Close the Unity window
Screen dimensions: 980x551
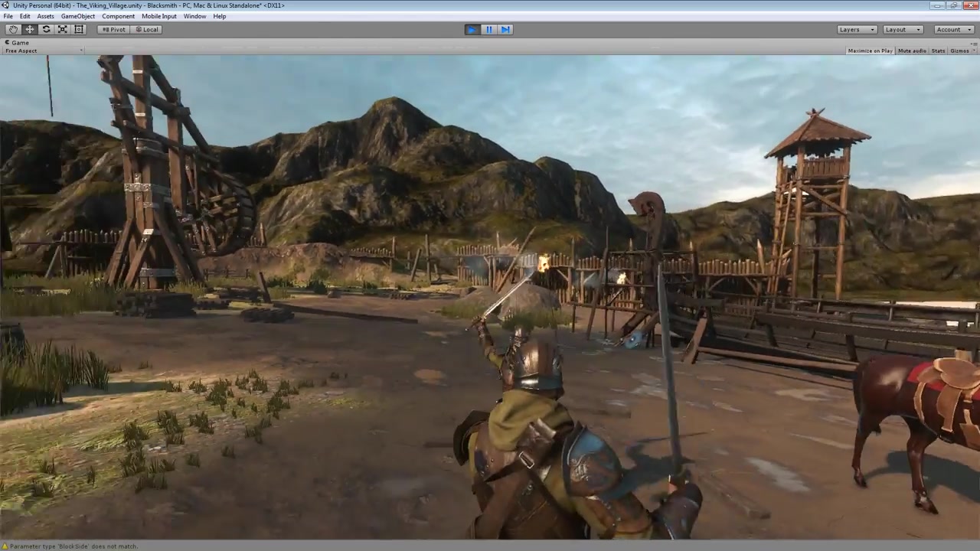pyautogui.click(x=971, y=5)
